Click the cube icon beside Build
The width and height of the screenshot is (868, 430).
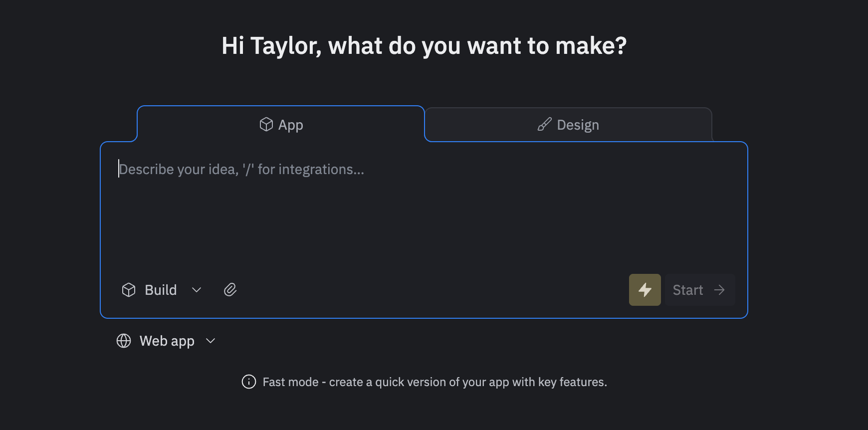click(129, 290)
